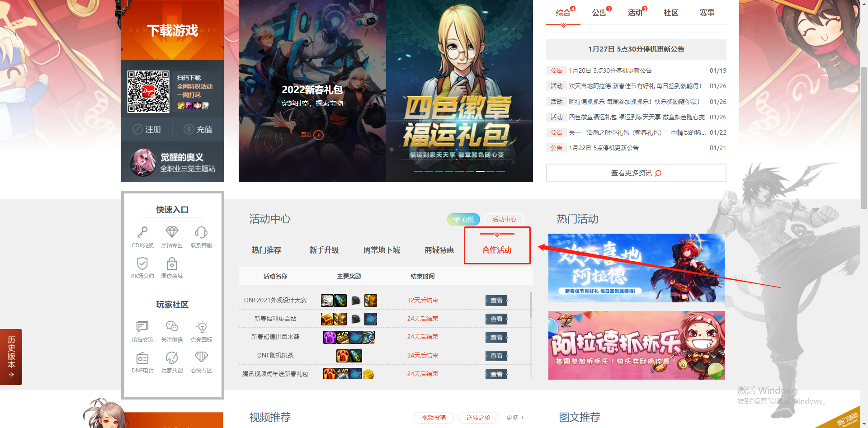Open the 玩家共创 palette icon
This screenshot has width=868, height=428.
point(172,357)
